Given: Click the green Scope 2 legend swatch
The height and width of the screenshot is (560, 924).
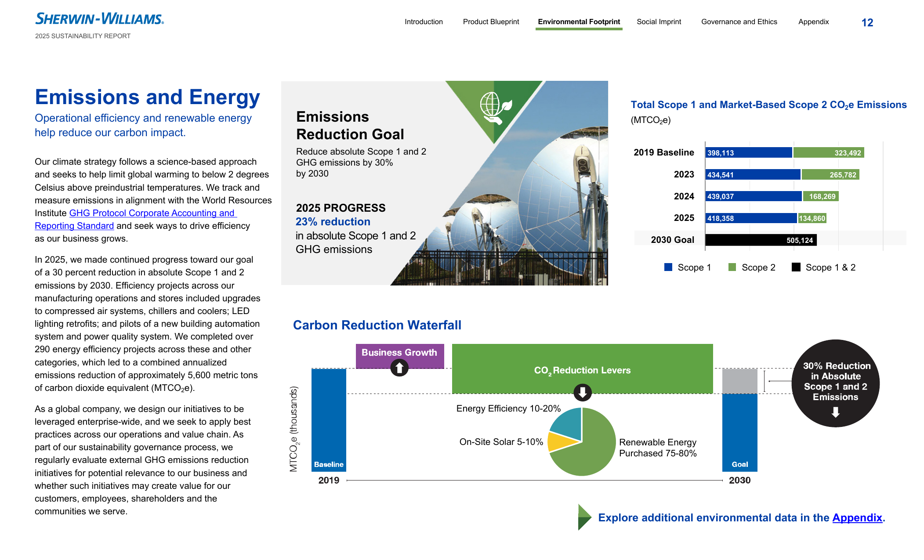Looking at the screenshot, I should pos(732,267).
